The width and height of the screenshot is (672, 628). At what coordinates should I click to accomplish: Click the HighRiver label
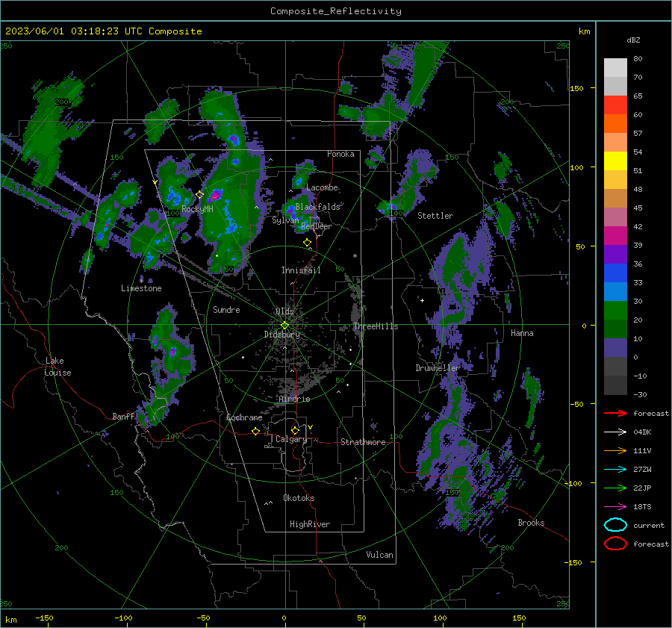310,524
